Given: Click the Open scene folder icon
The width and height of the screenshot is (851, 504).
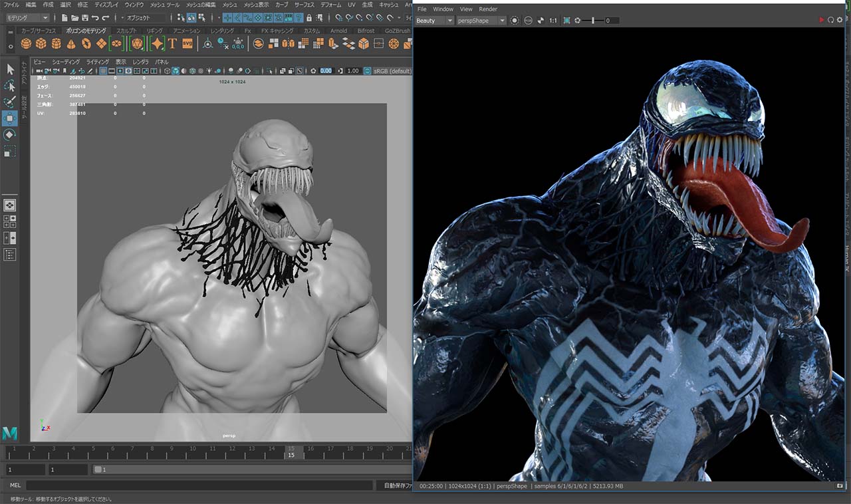Looking at the screenshot, I should point(75,17).
